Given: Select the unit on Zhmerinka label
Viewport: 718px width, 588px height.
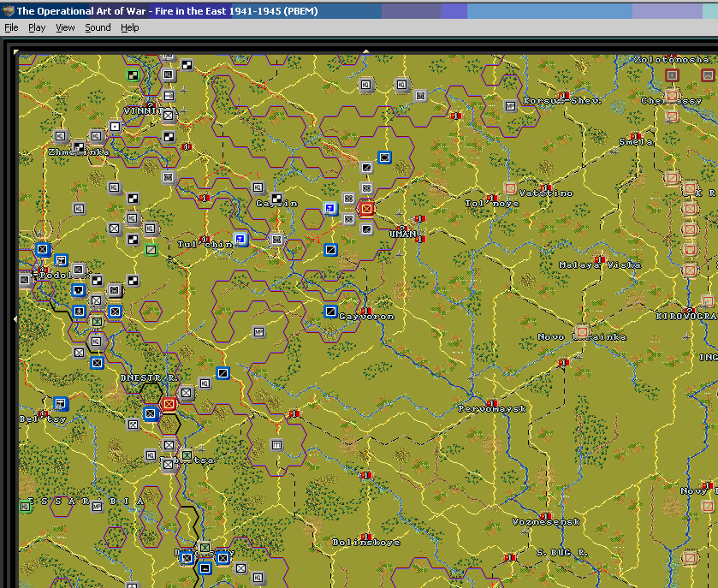Looking at the screenshot, I should (x=79, y=147).
